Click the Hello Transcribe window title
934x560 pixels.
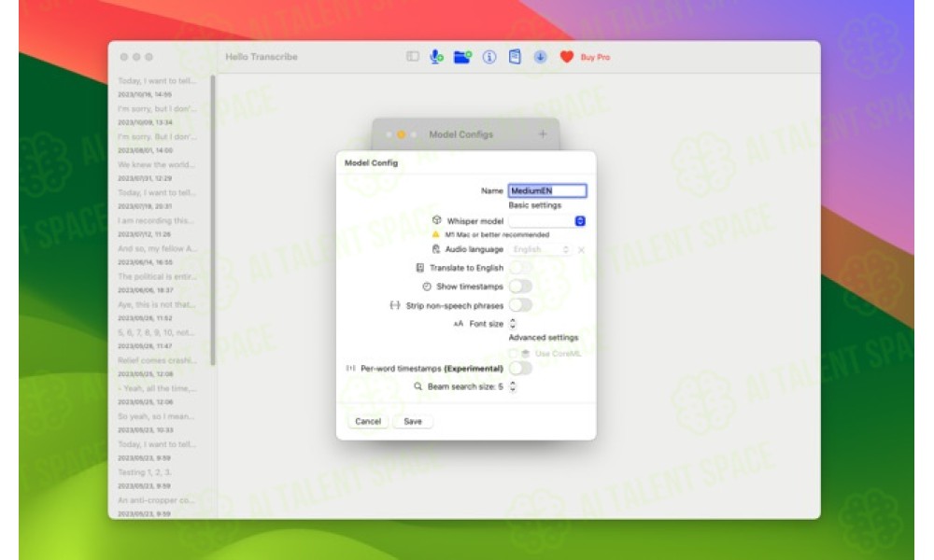pyautogui.click(x=262, y=57)
